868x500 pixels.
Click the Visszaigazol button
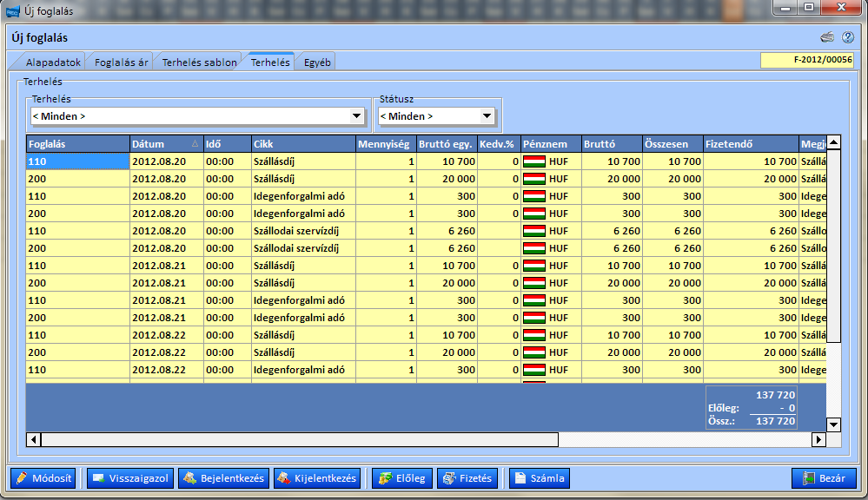(130, 478)
